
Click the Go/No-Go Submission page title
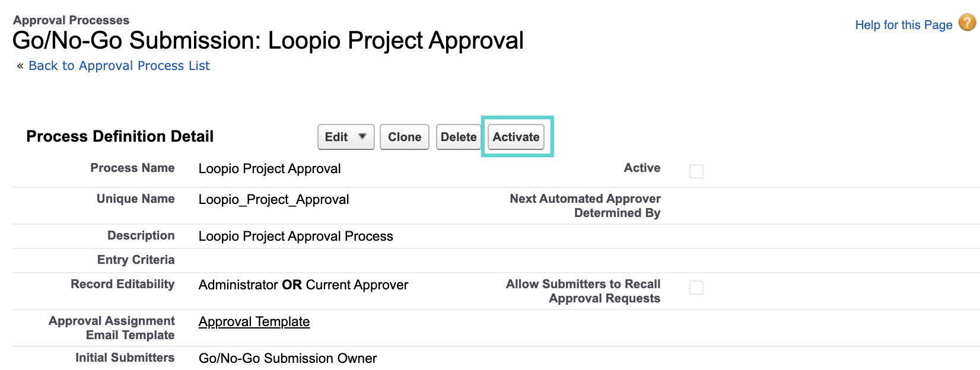point(268,40)
